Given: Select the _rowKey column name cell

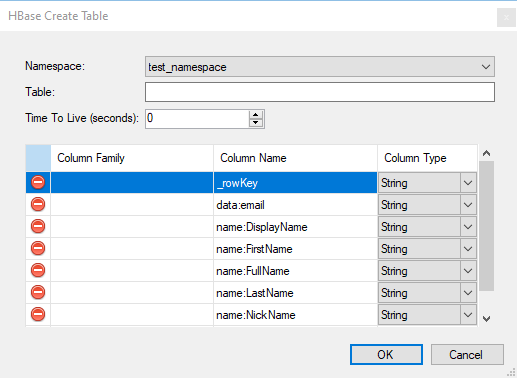Looking at the screenshot, I should (x=295, y=183).
